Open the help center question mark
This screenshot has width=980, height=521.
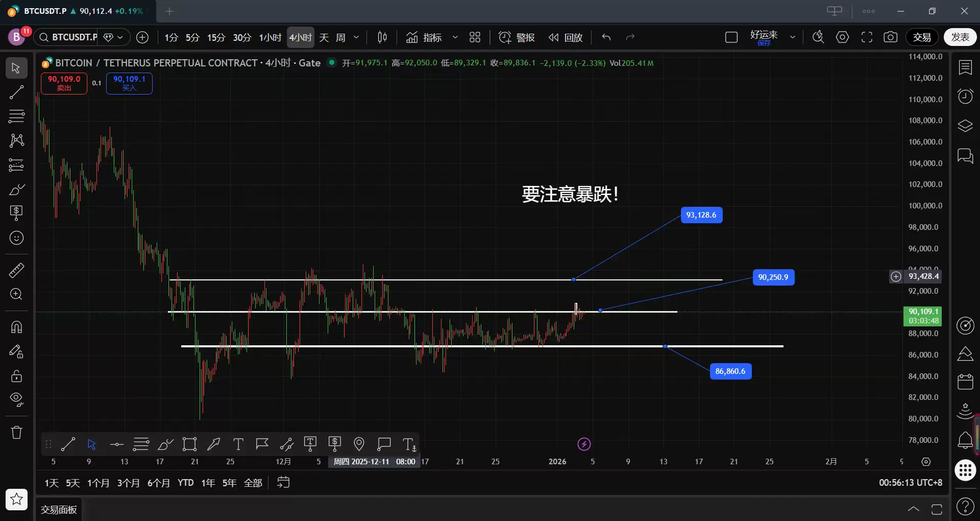point(965,507)
